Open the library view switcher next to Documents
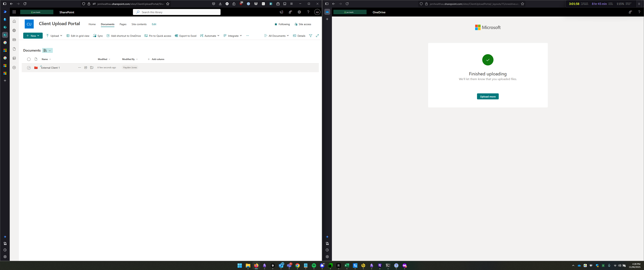 (x=47, y=51)
